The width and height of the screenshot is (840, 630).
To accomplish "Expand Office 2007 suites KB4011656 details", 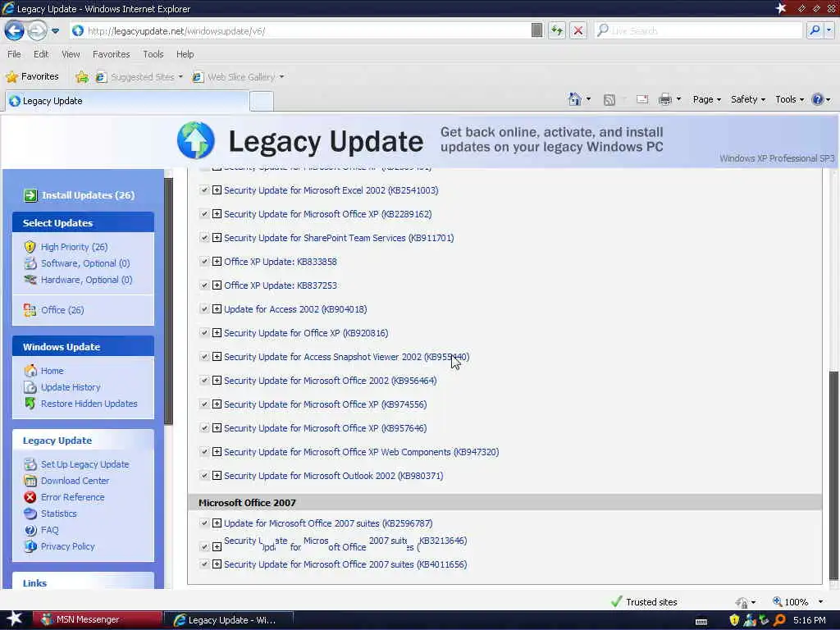I will [x=217, y=564].
